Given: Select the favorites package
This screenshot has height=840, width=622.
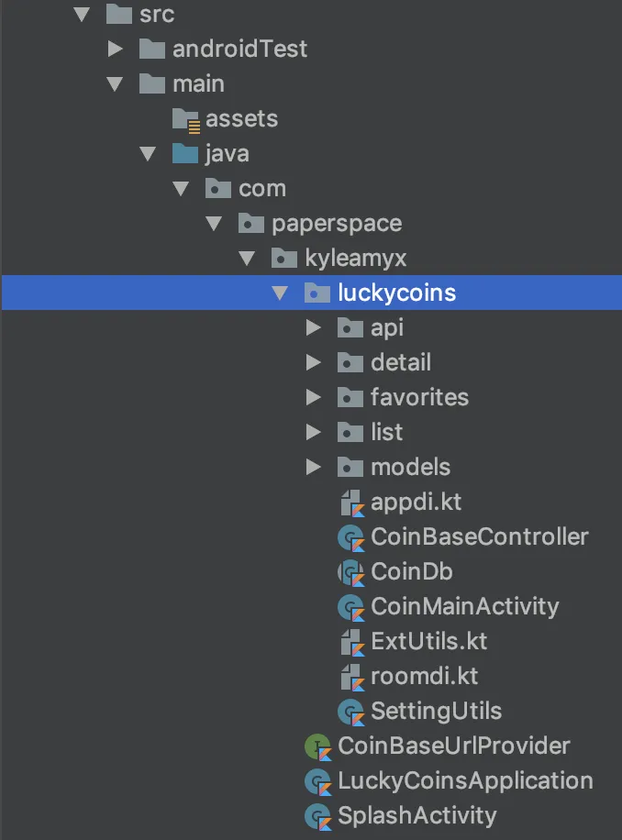Looking at the screenshot, I should click(419, 398).
